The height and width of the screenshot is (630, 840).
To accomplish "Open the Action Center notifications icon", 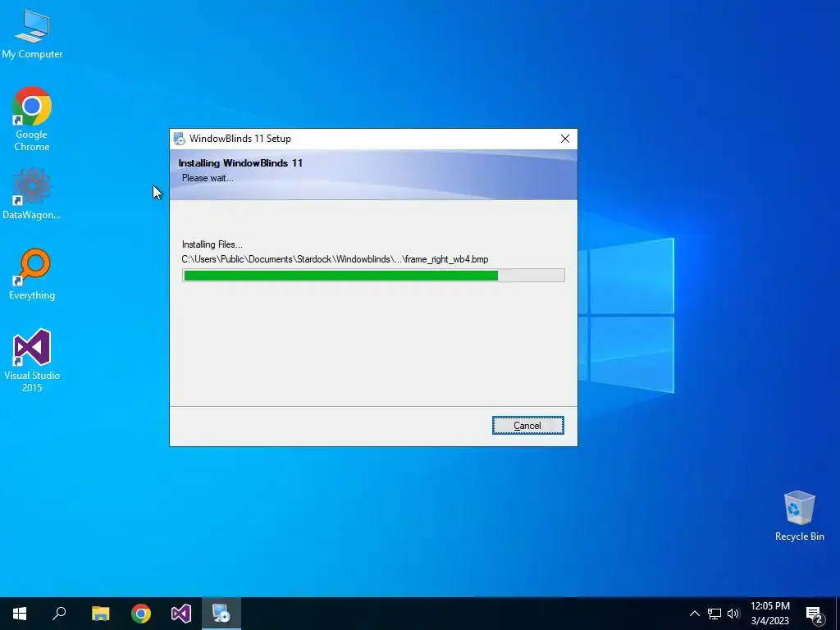I will [x=815, y=614].
